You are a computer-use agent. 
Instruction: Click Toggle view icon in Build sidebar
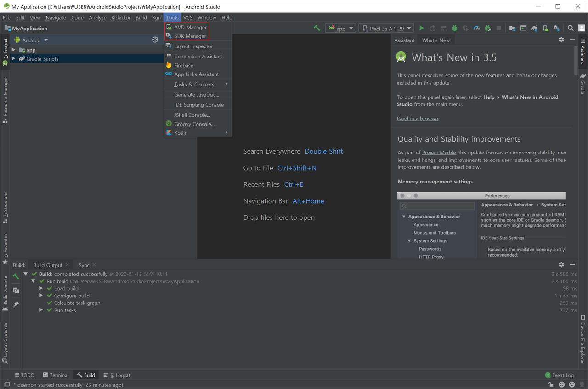pyautogui.click(x=16, y=291)
